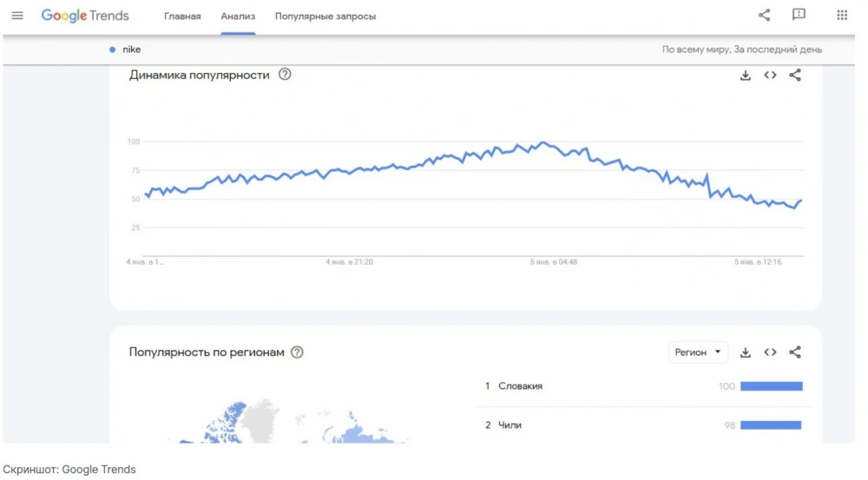Image resolution: width=868 pixels, height=480 pixels.
Task: Share the interest over time chart
Action: pos(795,76)
